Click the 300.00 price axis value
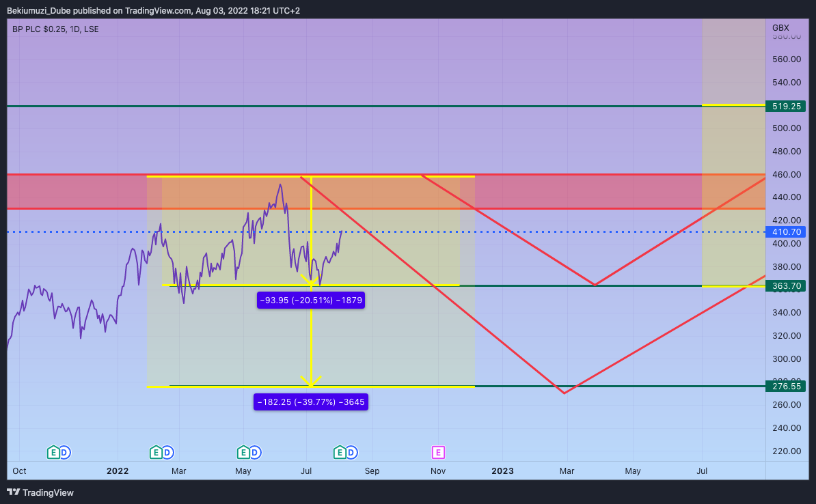 pyautogui.click(x=787, y=359)
